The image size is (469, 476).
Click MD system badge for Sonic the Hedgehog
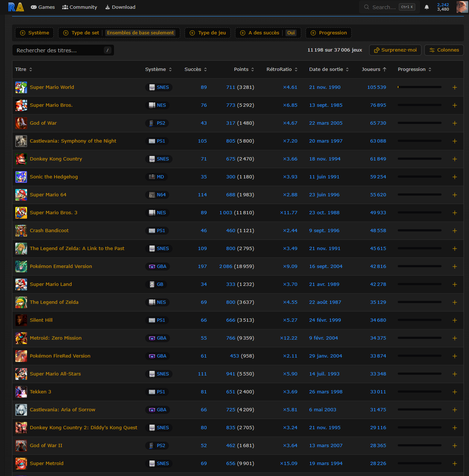coord(156,177)
